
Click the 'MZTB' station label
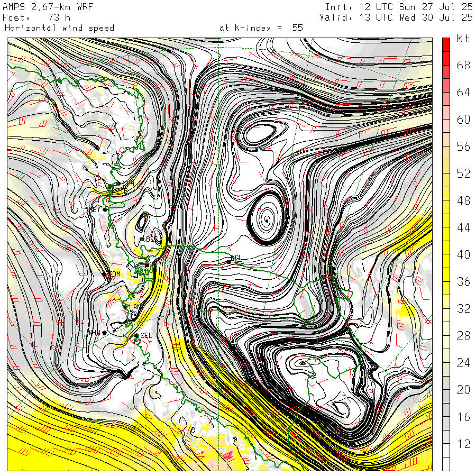pyautogui.click(x=120, y=191)
